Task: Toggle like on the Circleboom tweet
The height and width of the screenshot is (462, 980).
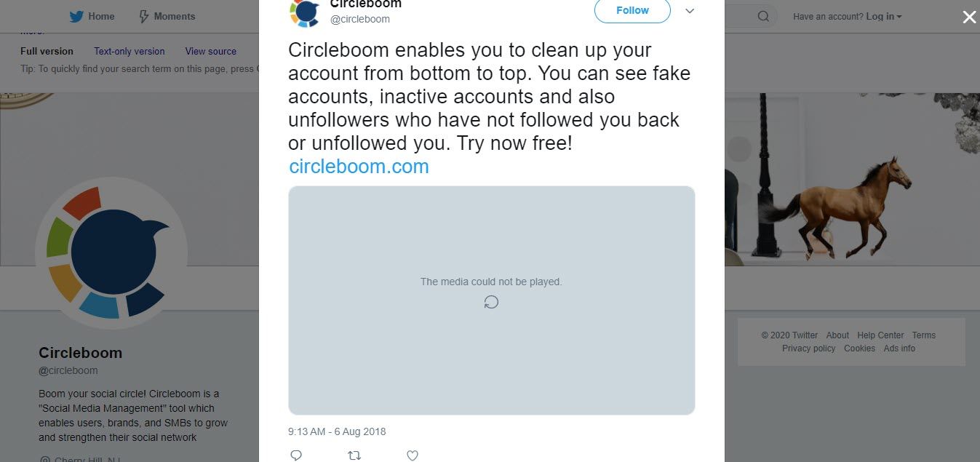Action: click(x=412, y=454)
